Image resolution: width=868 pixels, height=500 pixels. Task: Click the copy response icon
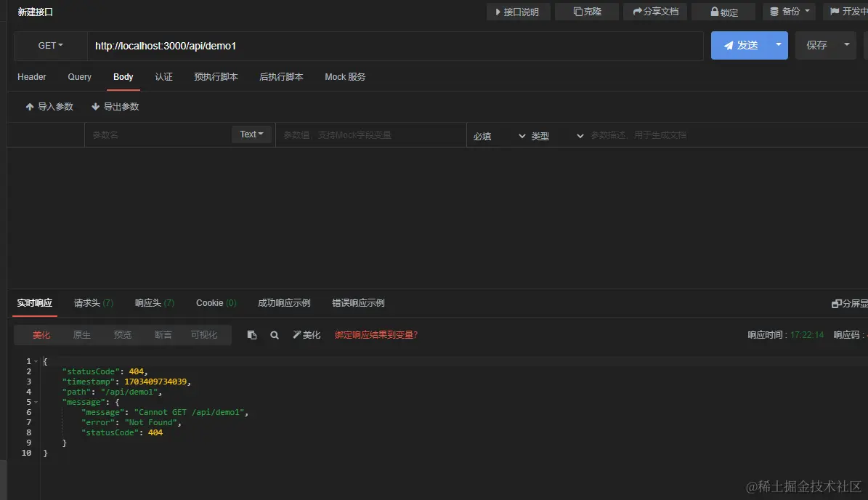pos(252,335)
